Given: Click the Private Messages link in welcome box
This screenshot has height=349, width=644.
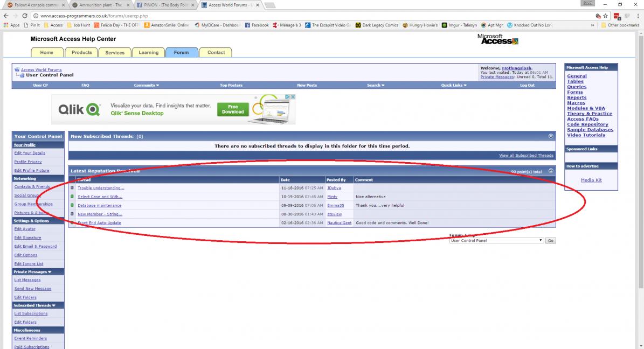Looking at the screenshot, I should tap(497, 77).
